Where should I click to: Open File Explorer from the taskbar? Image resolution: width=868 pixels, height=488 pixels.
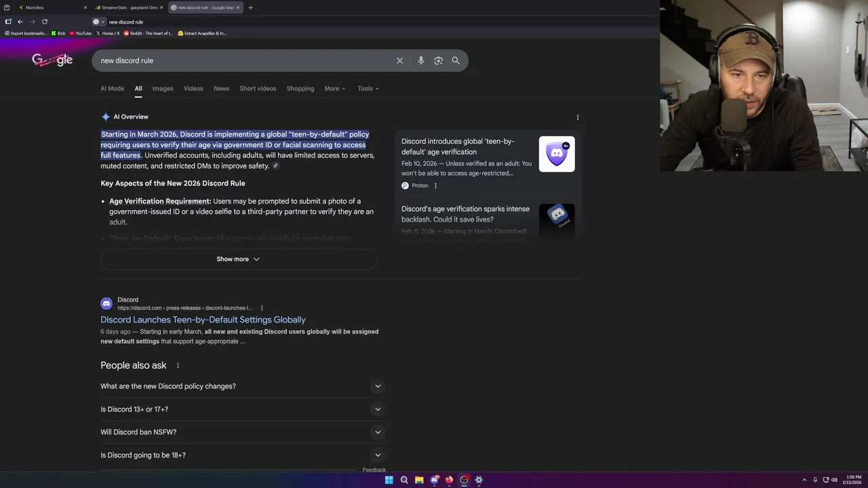(419, 480)
